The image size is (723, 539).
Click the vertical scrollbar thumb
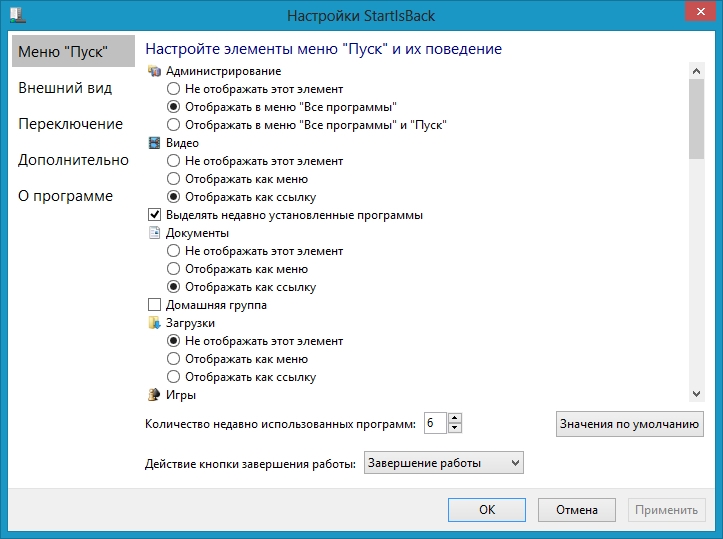697,119
